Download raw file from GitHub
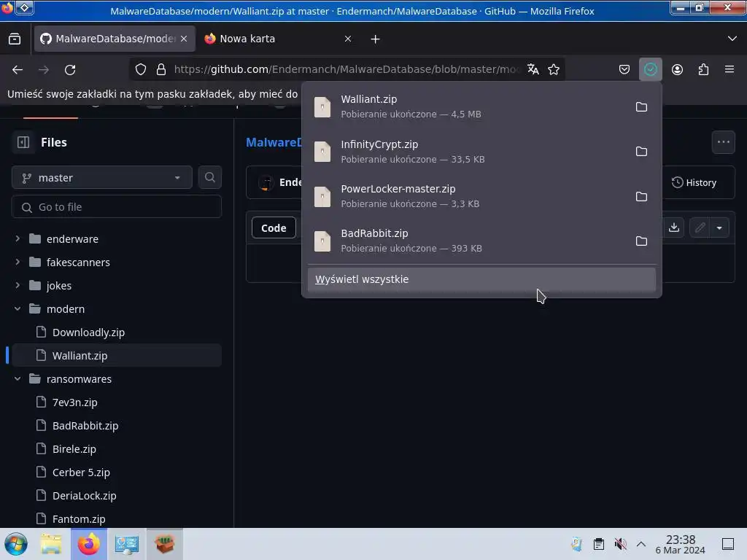The height and width of the screenshot is (560, 747). (x=673, y=227)
